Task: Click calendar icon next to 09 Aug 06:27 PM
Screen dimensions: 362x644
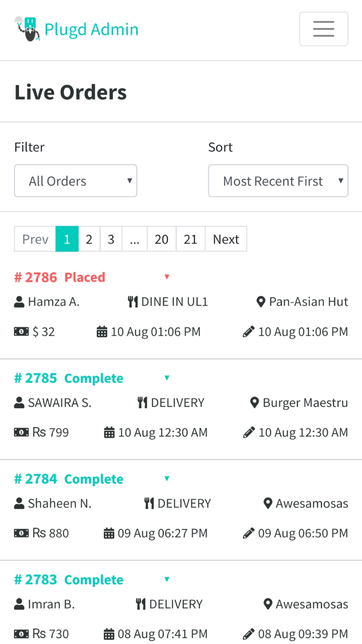Action: [109, 533]
